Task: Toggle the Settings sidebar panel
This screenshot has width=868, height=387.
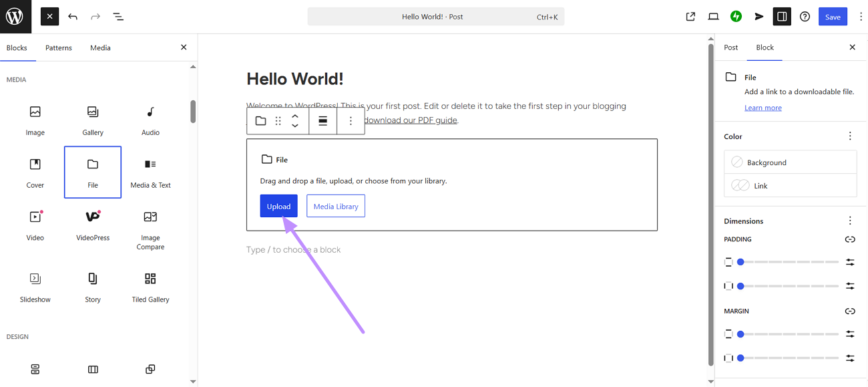Action: [x=781, y=16]
